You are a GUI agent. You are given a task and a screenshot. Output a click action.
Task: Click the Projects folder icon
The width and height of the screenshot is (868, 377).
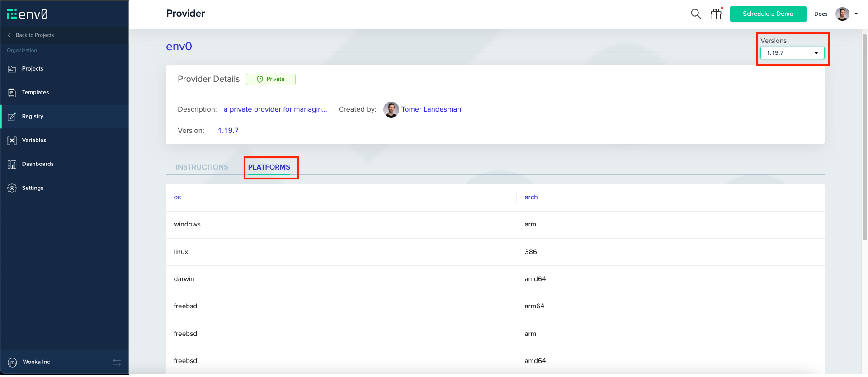(12, 69)
